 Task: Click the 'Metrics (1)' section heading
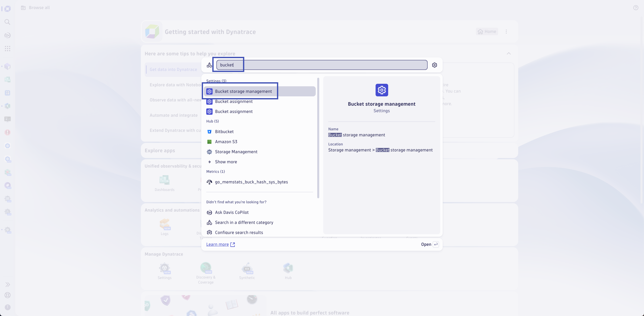pos(216,171)
